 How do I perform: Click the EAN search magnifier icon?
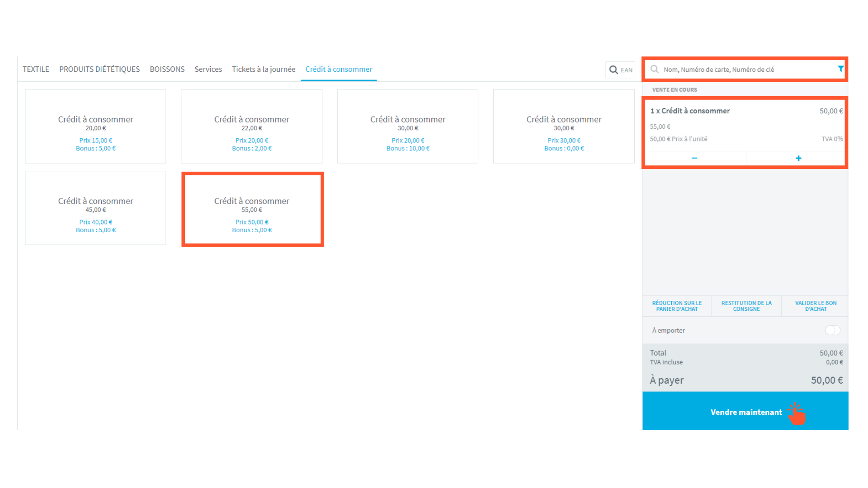[x=613, y=70]
